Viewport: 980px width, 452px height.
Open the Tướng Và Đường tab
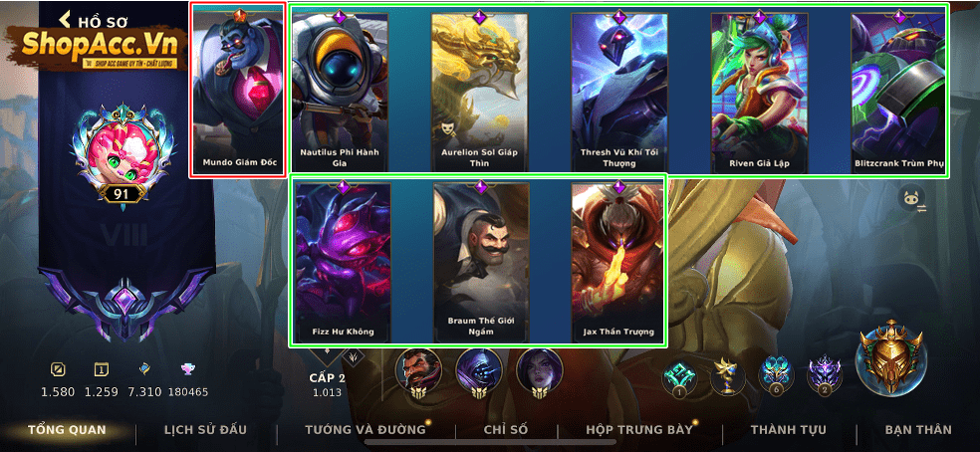coord(365,430)
